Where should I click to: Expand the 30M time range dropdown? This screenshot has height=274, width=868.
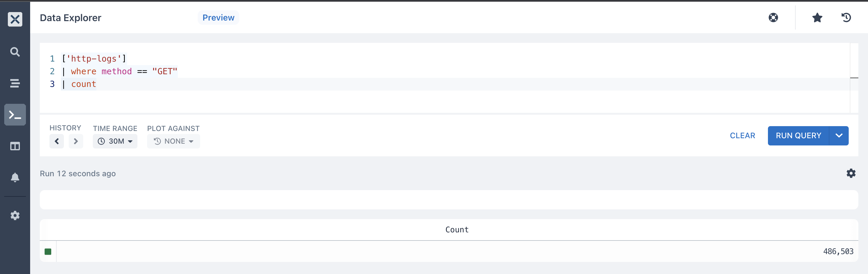click(115, 141)
